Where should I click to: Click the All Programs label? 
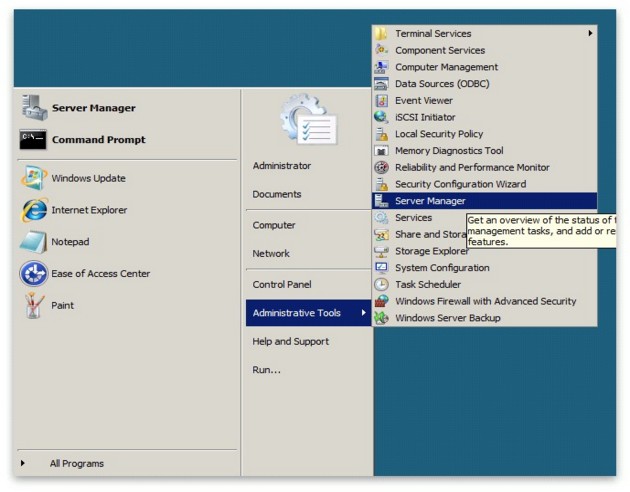(x=77, y=463)
